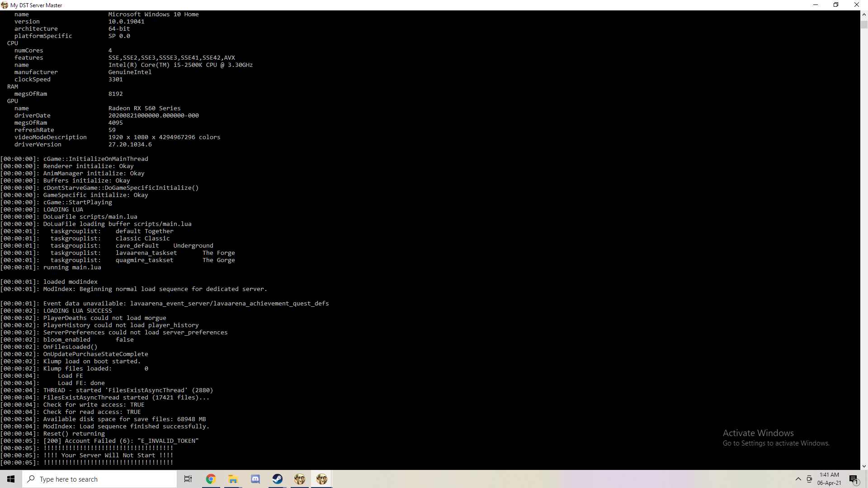This screenshot has width=868, height=488.
Task: Switch to the first DST server window icon
Action: [299, 479]
